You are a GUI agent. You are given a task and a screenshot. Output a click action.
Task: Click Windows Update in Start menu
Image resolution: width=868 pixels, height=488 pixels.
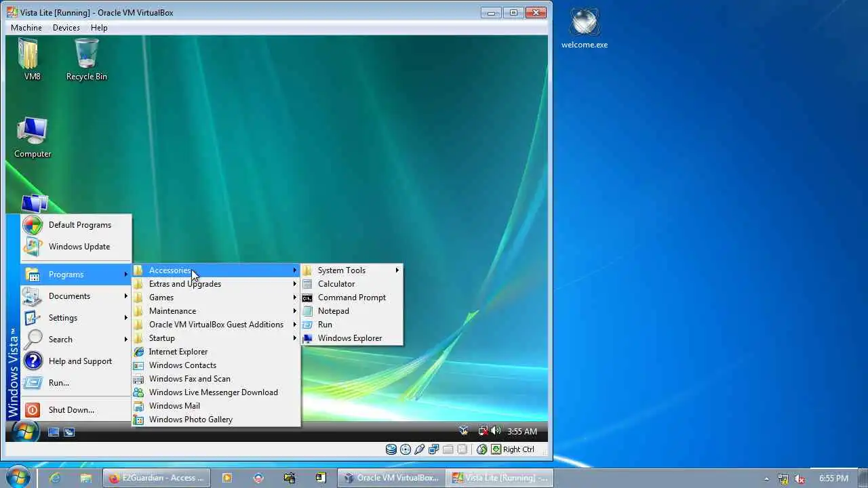coord(76,247)
